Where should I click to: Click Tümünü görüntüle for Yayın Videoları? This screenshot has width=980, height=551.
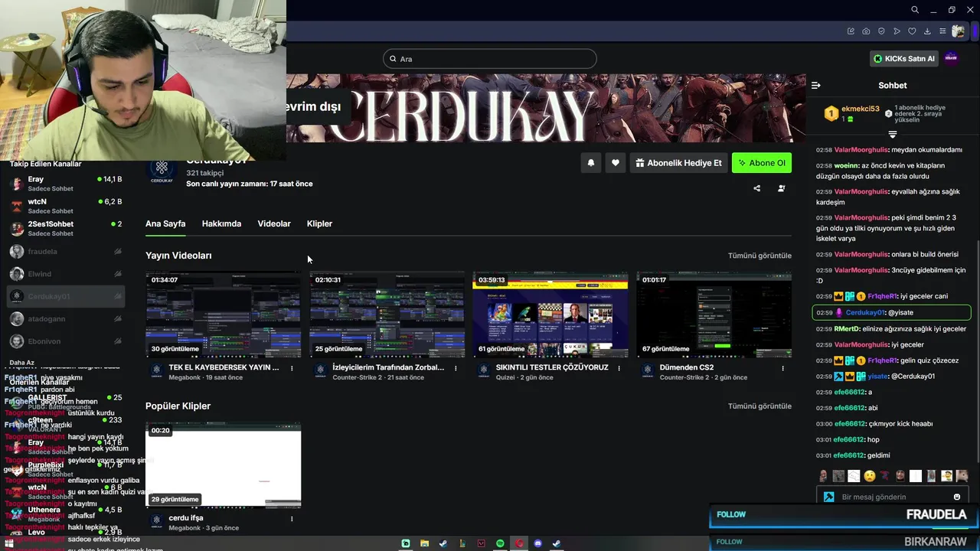[x=759, y=256]
